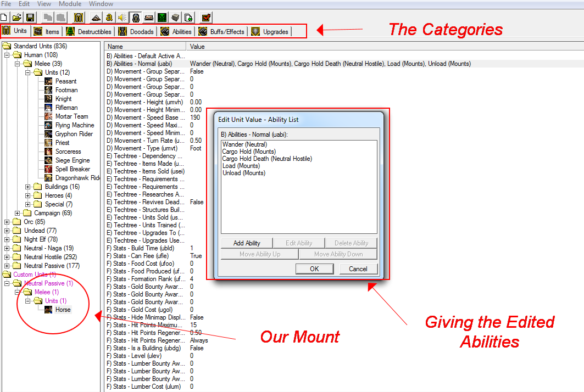The height and width of the screenshot is (392, 584).
Task: Open the Window menu
Action: coord(101,4)
